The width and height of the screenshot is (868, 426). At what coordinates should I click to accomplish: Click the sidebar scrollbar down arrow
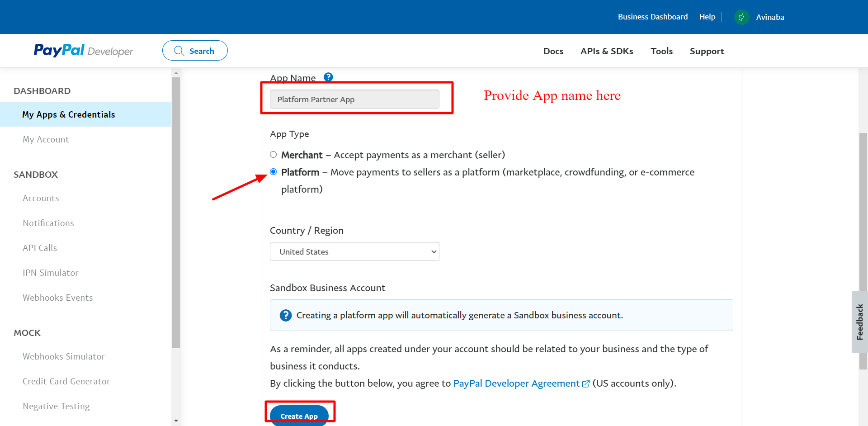(176, 420)
